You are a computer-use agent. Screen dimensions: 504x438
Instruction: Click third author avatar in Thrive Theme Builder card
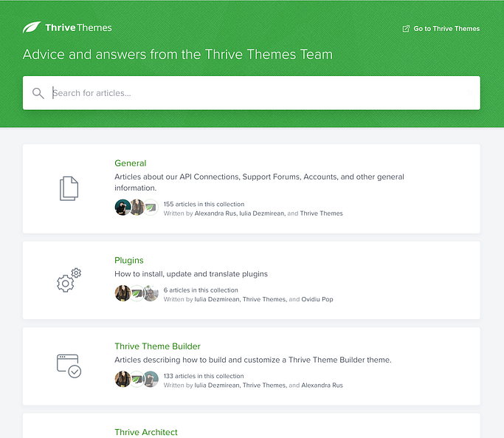click(x=151, y=379)
